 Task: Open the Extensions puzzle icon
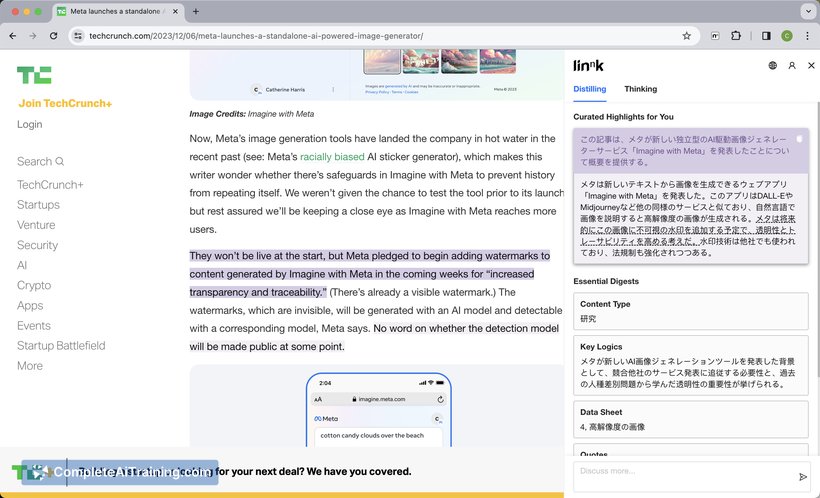[x=736, y=36]
